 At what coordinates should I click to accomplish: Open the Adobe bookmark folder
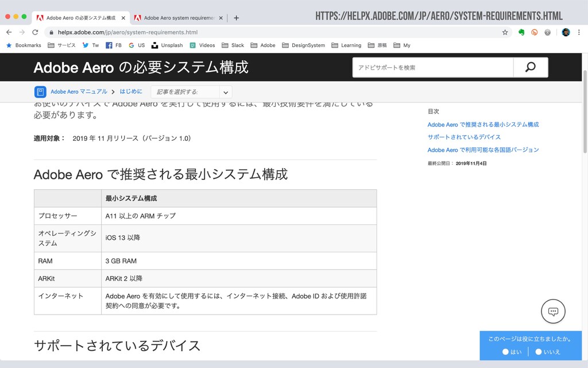(263, 45)
